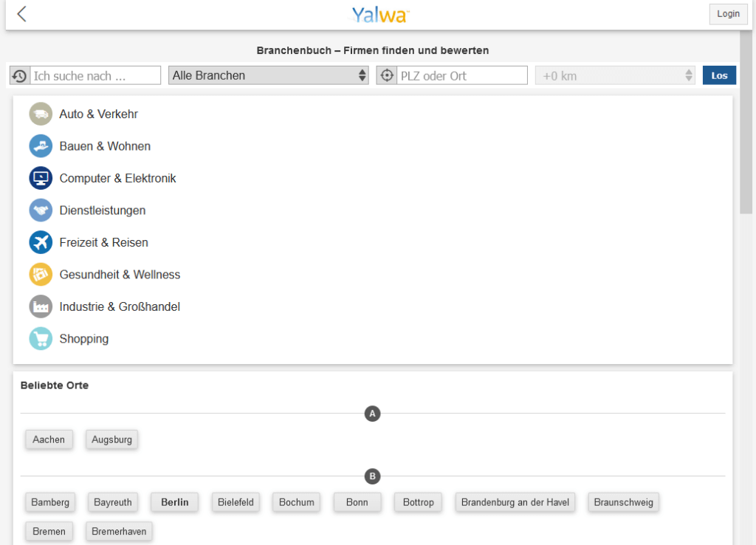Select the Computer & Elektronik monitor icon

(41, 179)
